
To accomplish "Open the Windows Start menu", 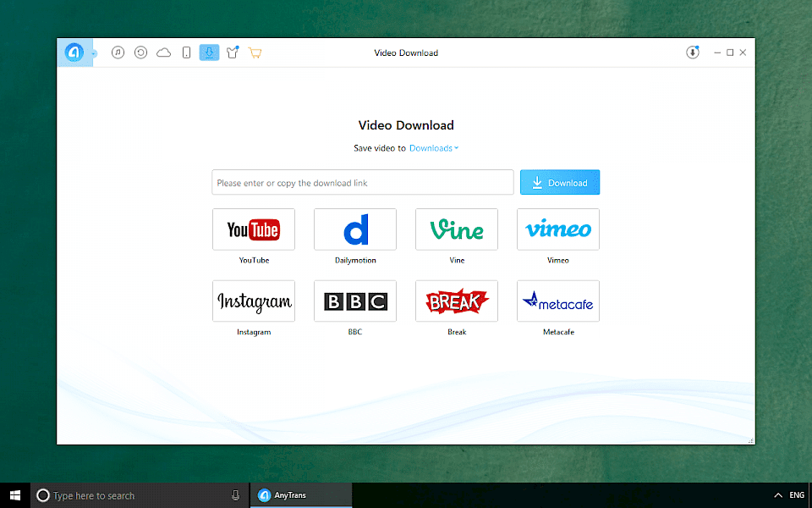I will [15, 495].
